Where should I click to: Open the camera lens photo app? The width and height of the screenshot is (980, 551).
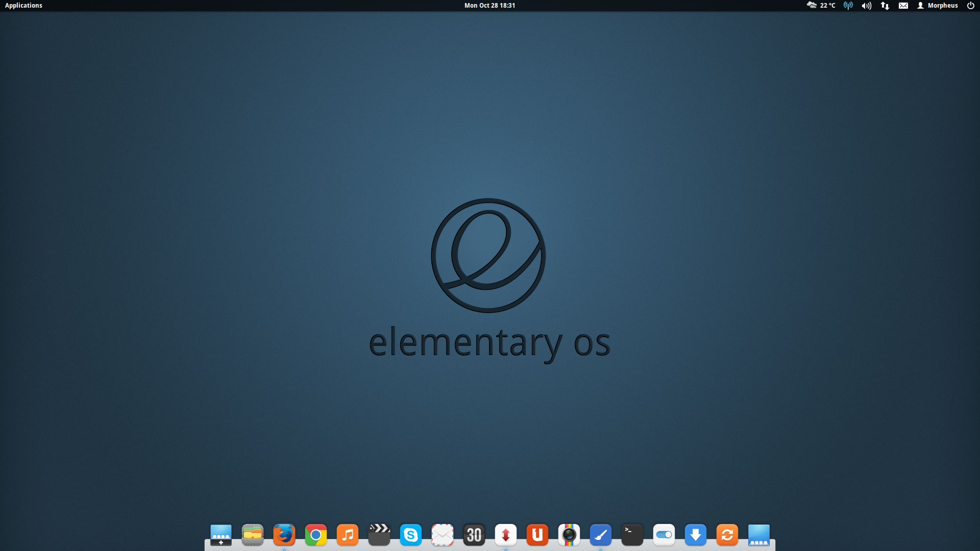569,535
